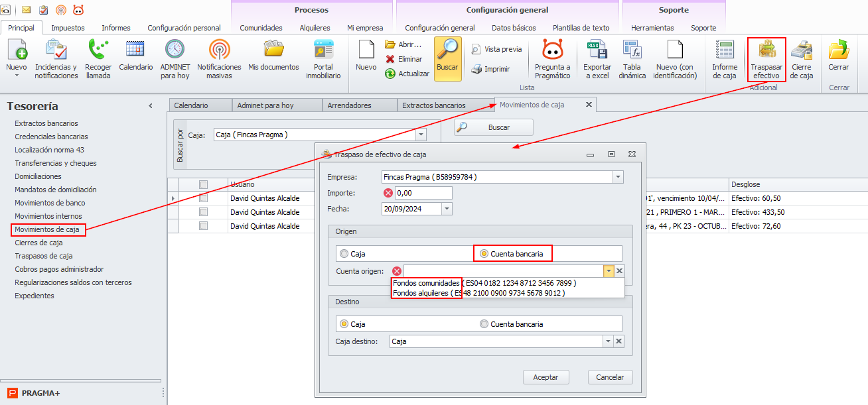The image size is (868, 405).
Task: Open Comunidades ribbon tab
Action: tap(261, 28)
